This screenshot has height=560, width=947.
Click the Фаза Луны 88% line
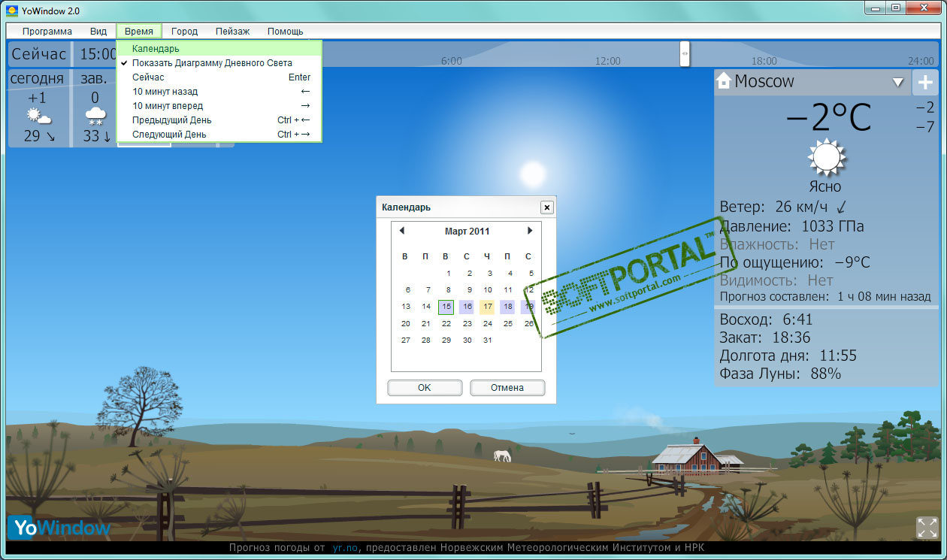coord(780,374)
